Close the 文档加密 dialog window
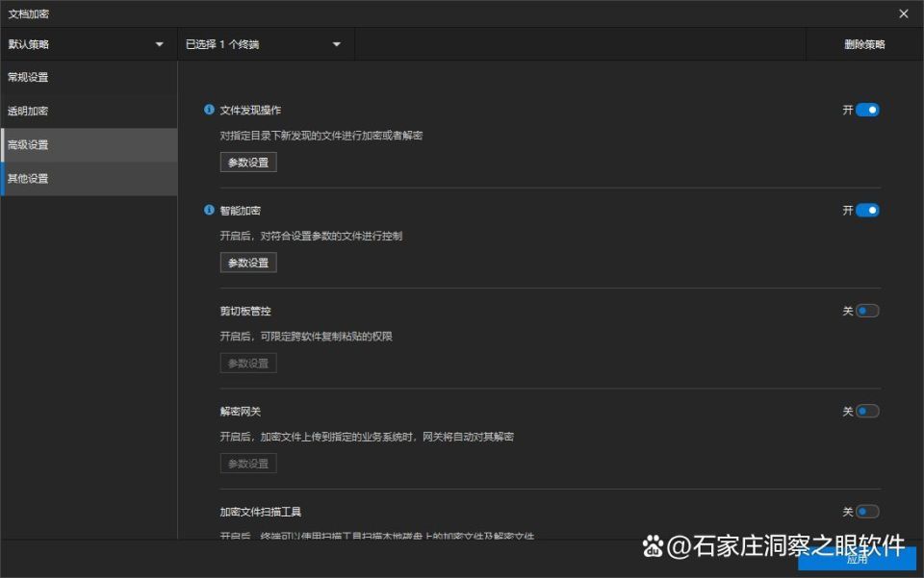Viewport: 924px width, 578px height. pyautogui.click(x=904, y=13)
